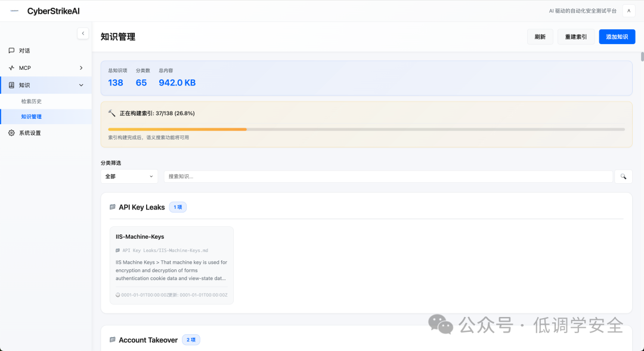Image resolution: width=644 pixels, height=351 pixels.
Task: Click the 知识 book icon
Action: coord(11,85)
